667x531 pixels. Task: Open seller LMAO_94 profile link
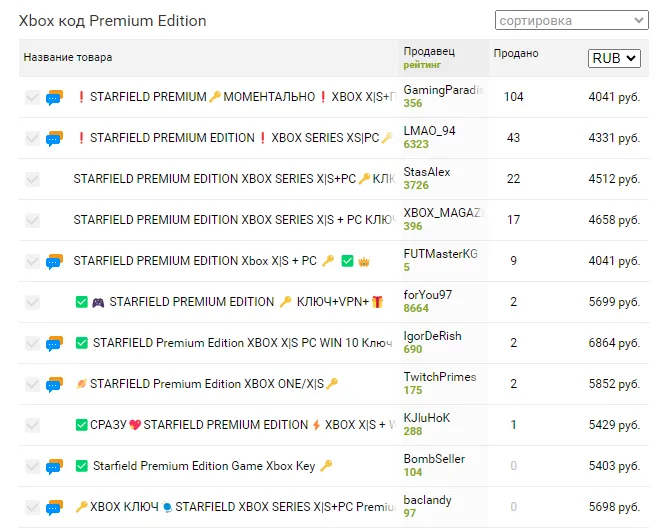429,131
